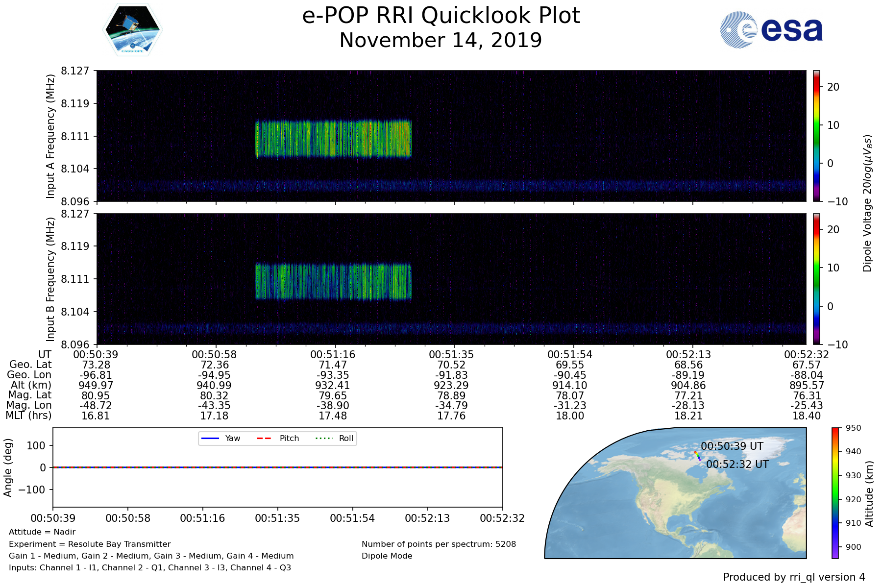This screenshot has height=588, width=882.
Task: Click the Input A Frequency axis label
Action: pyautogui.click(x=50, y=136)
